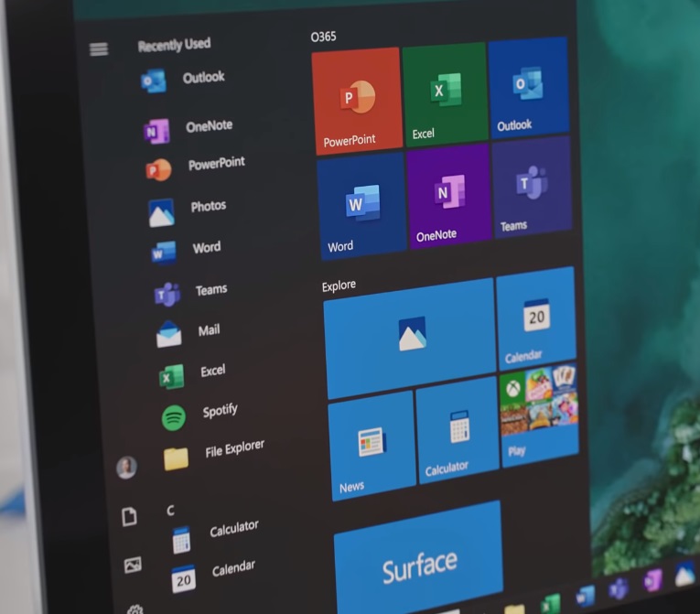Open the Outlook tile in O365 group
The height and width of the screenshot is (614, 700).
(x=529, y=88)
